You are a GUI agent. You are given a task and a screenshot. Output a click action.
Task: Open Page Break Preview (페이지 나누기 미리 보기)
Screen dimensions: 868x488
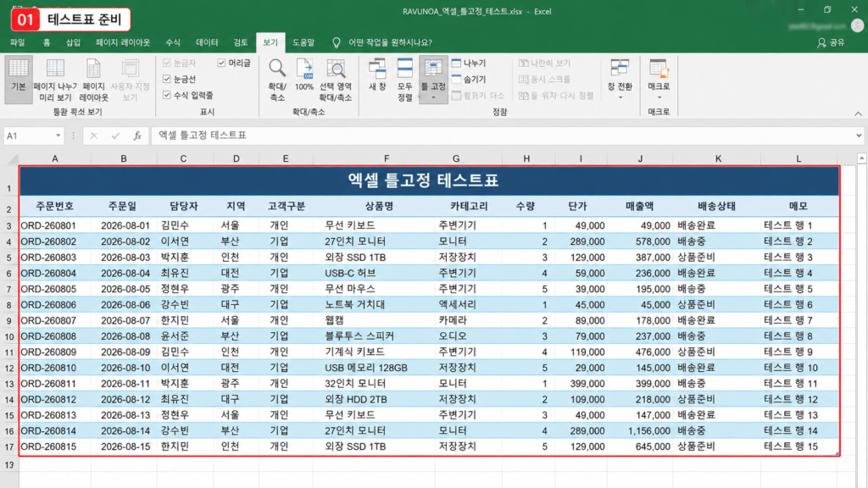pyautogui.click(x=55, y=79)
